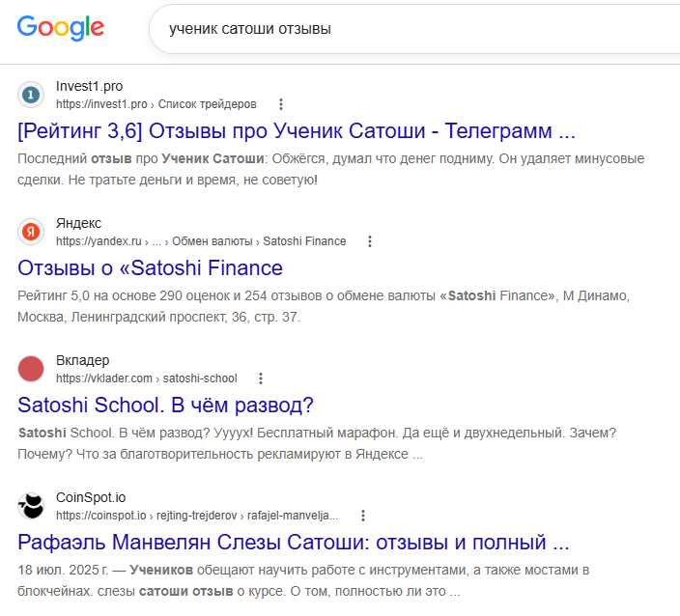The width and height of the screenshot is (680, 616).
Task: Open three-dot menu for CoinSpot.io result
Action: [x=363, y=516]
